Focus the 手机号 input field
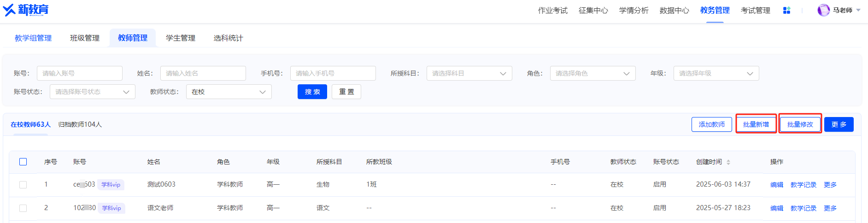This screenshot has width=868, height=223. click(333, 73)
